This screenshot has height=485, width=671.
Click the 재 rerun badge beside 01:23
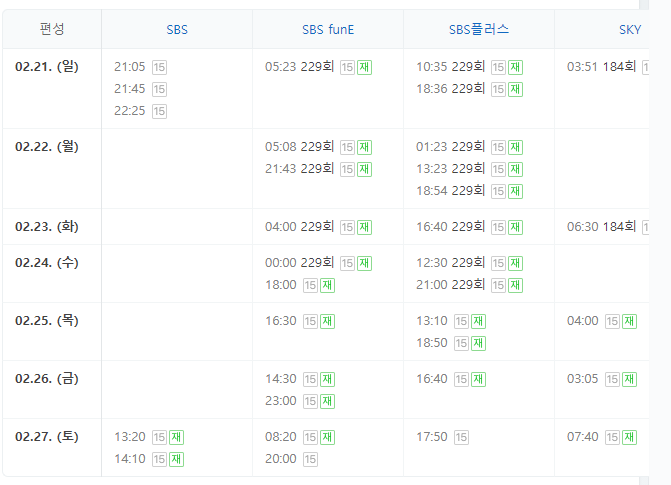pos(515,147)
